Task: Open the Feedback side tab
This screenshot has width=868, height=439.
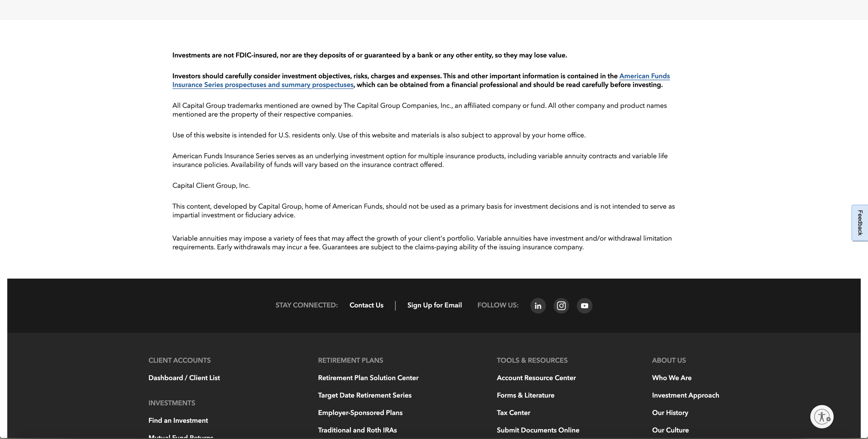Action: click(860, 223)
